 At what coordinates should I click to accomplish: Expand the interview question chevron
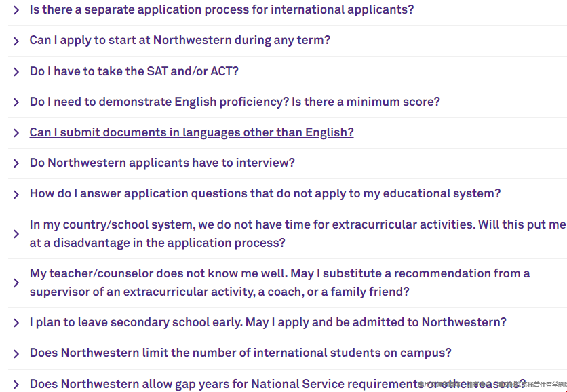click(x=16, y=163)
